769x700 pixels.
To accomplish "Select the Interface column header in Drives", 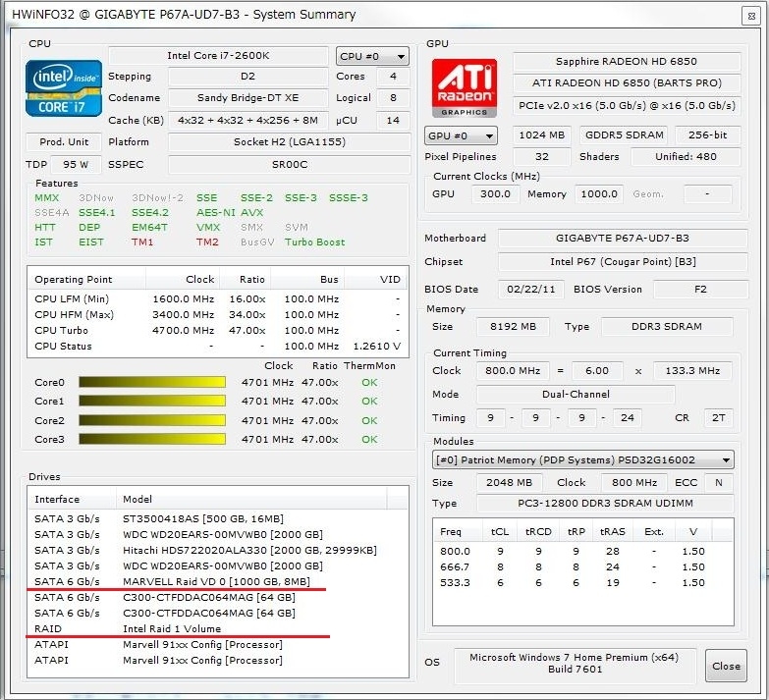I will [x=72, y=499].
